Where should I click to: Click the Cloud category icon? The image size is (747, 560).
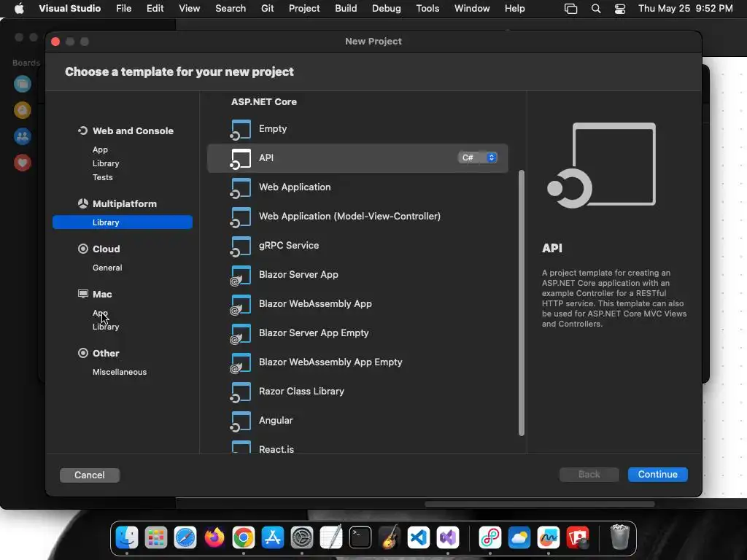click(x=83, y=249)
